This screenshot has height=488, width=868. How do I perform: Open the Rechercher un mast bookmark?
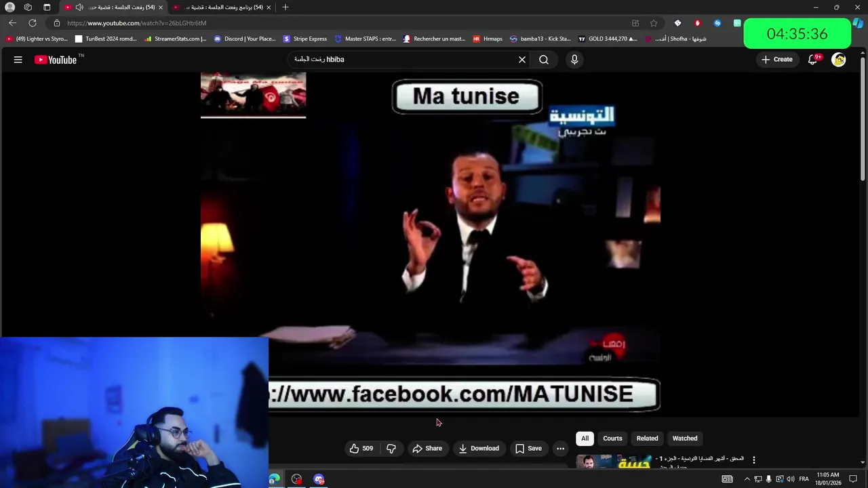(434, 39)
